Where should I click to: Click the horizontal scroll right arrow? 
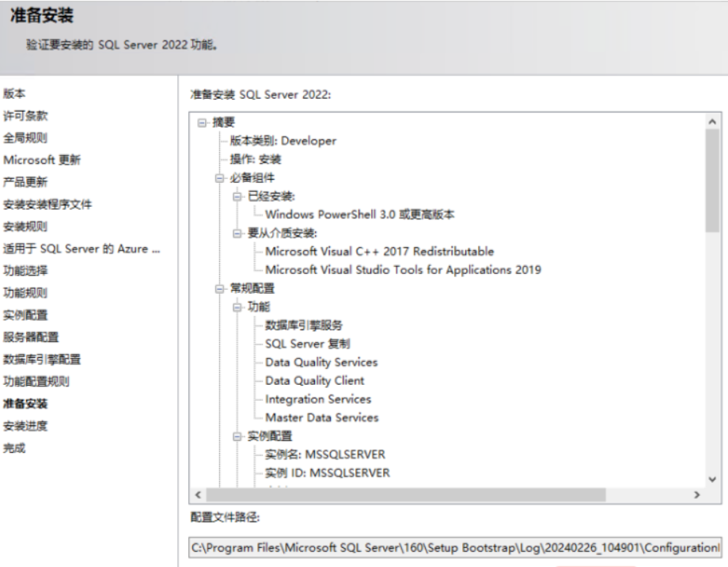[696, 495]
